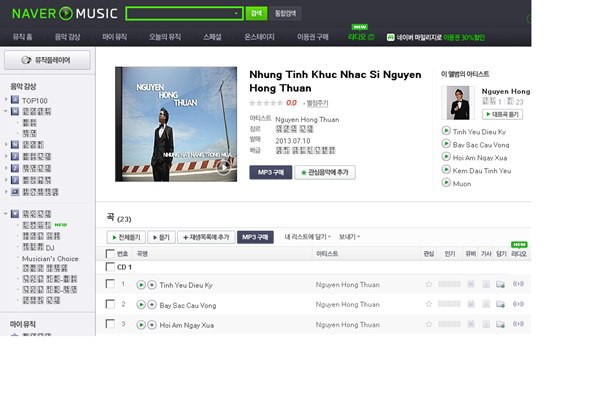Viewport: 600px width, 399px height.
Task: Click MP3 purchase in track toolbar
Action: pos(255,237)
